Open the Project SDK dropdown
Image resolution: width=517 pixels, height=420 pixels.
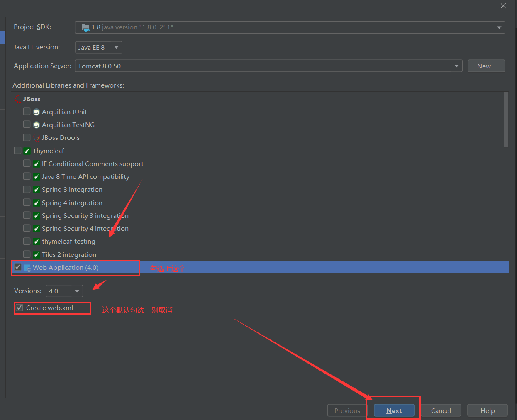pos(290,27)
